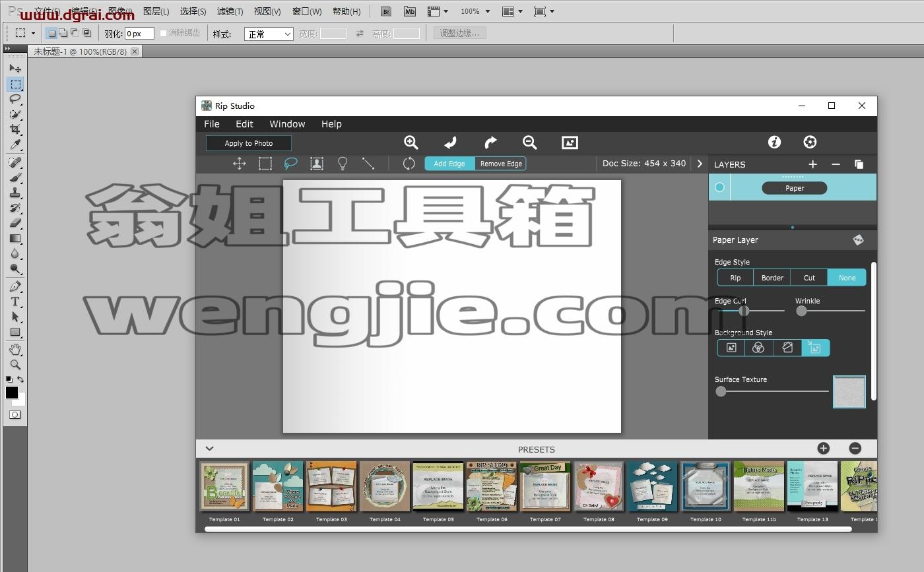Set Edge Style to None
924x572 pixels.
pyautogui.click(x=847, y=278)
